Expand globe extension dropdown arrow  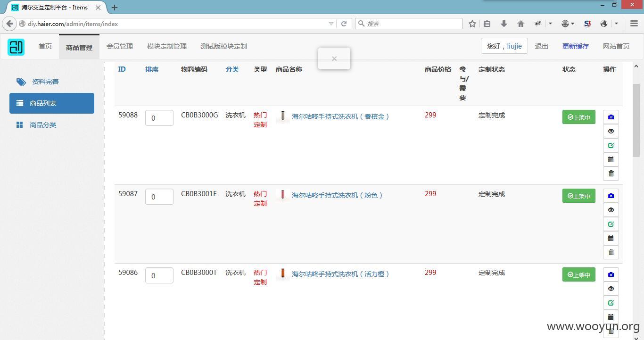572,24
